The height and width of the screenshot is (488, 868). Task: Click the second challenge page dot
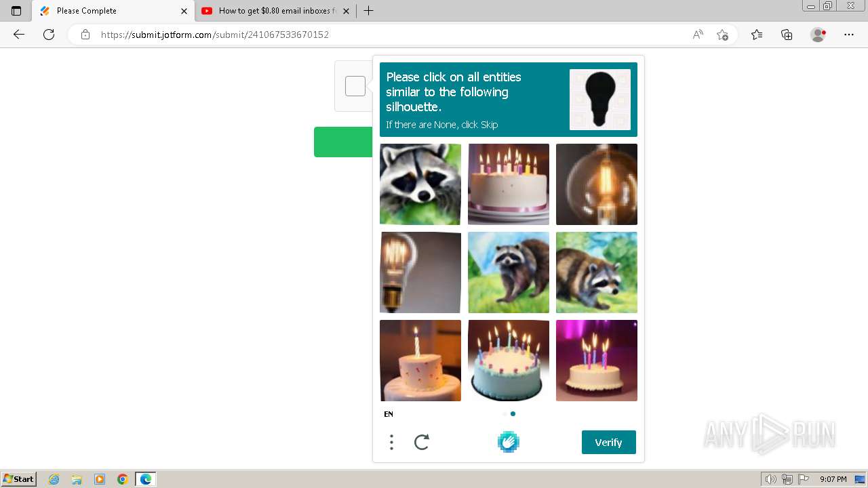pyautogui.click(x=513, y=413)
